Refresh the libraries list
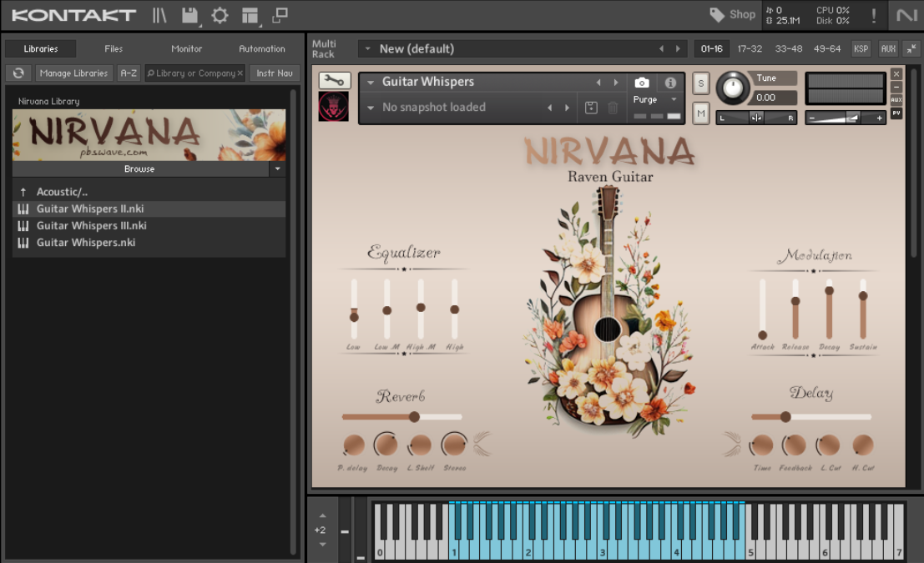This screenshot has width=924, height=563. click(x=18, y=73)
